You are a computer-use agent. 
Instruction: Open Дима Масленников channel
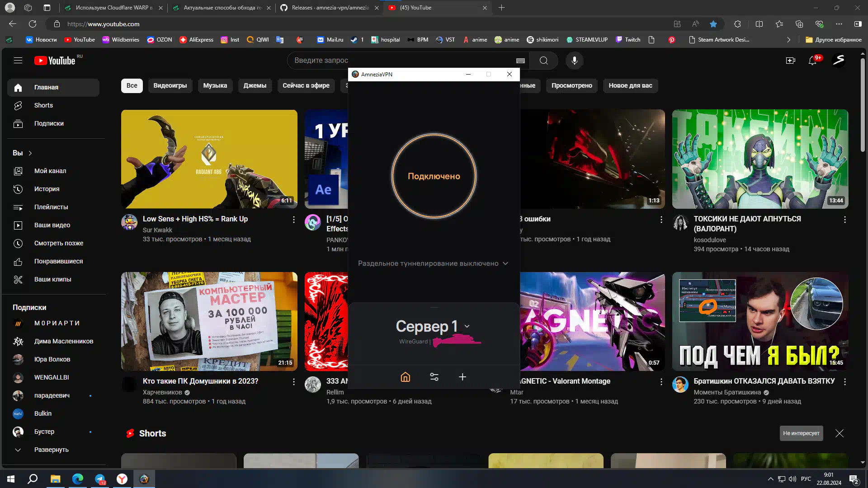pos(53,341)
